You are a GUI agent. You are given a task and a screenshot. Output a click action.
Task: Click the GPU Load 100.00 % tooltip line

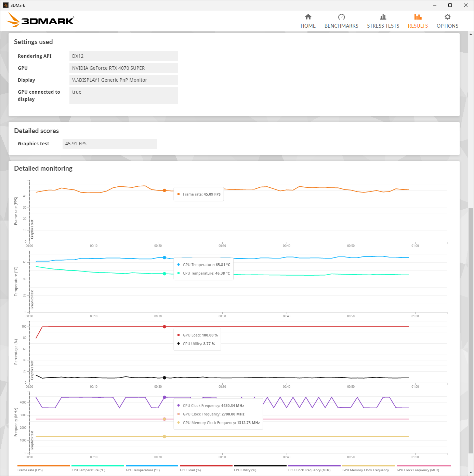197,335
